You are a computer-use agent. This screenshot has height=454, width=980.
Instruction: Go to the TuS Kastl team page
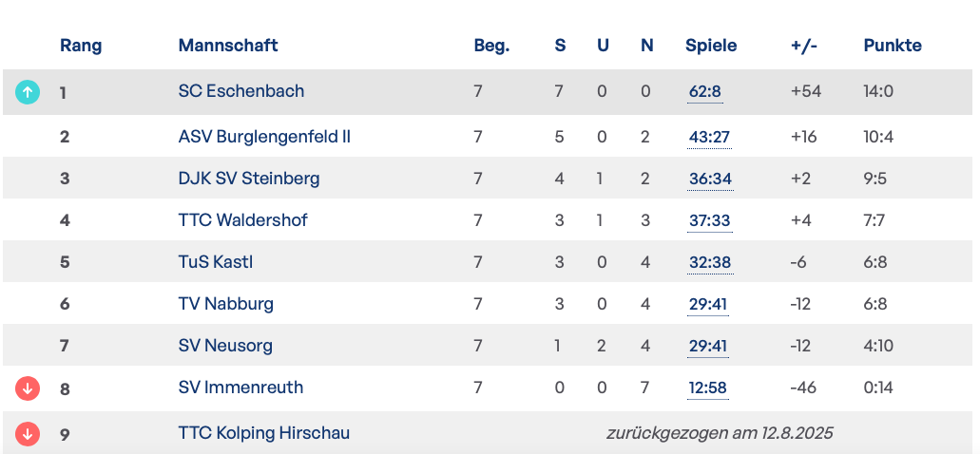(216, 262)
